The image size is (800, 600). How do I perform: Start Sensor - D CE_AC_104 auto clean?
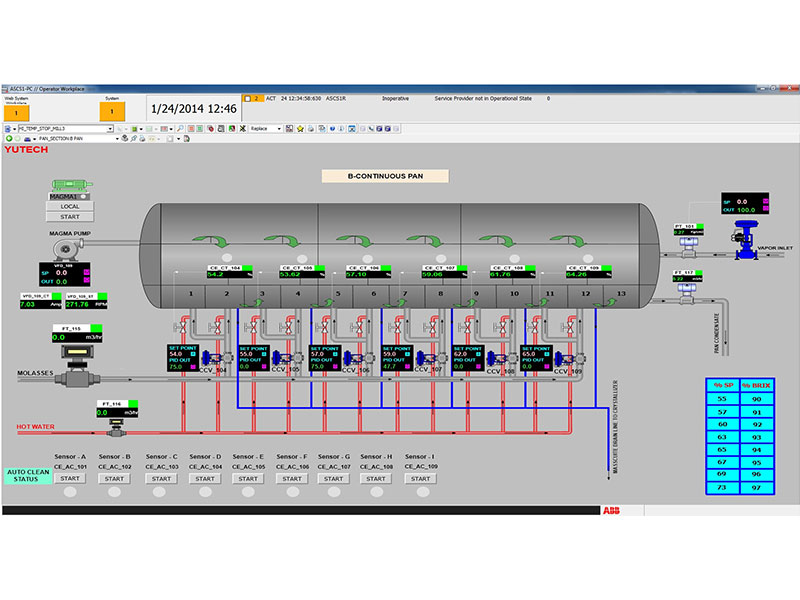205,479
